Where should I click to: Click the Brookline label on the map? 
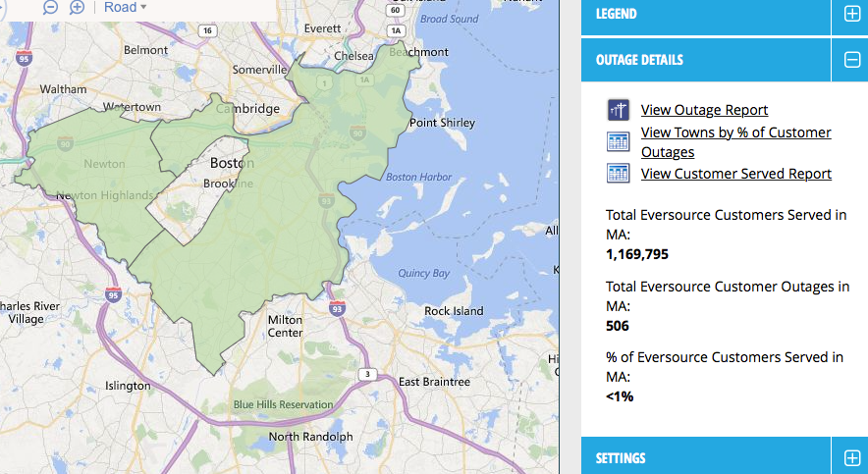pos(228,184)
